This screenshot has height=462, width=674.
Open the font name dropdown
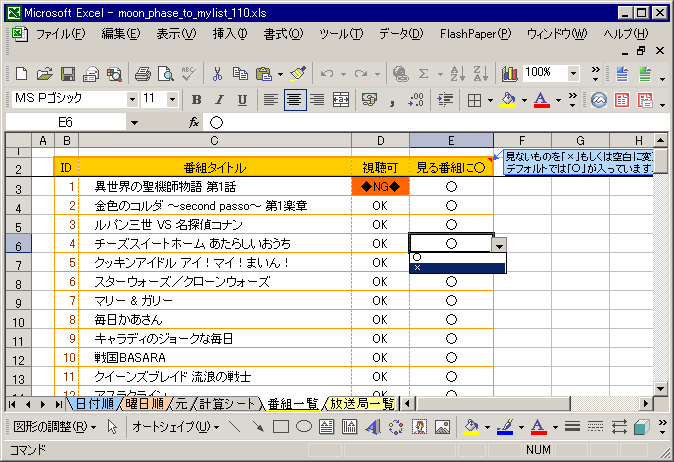coord(132,99)
